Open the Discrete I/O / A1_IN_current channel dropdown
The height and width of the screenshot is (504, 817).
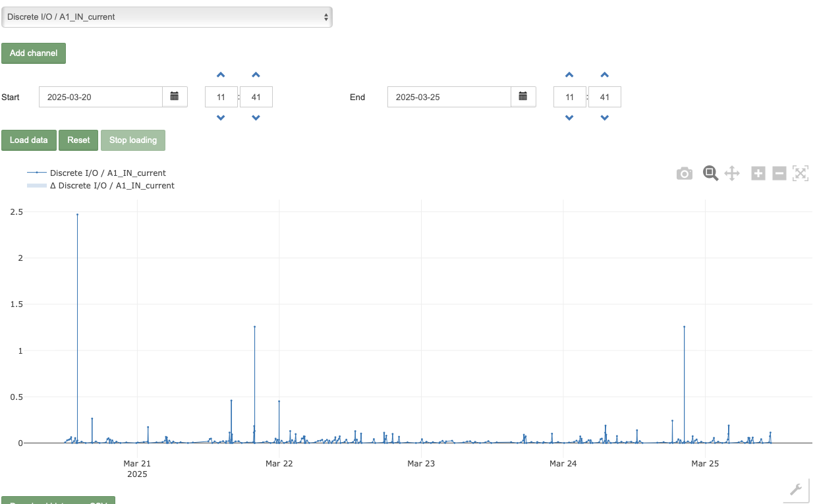click(x=167, y=17)
